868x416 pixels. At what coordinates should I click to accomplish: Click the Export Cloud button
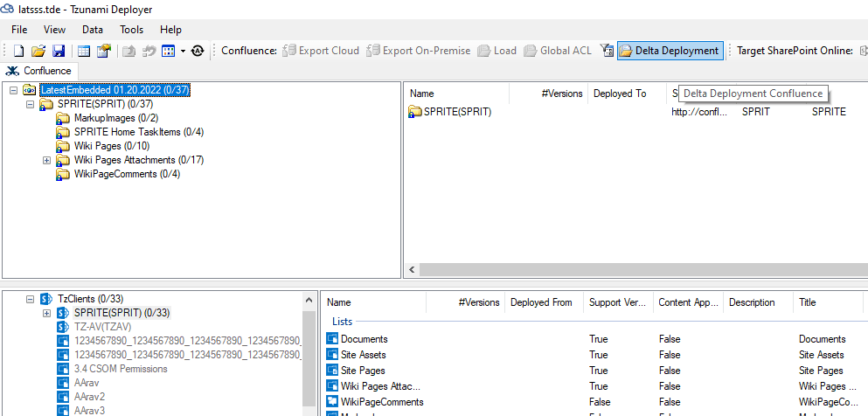coord(321,51)
